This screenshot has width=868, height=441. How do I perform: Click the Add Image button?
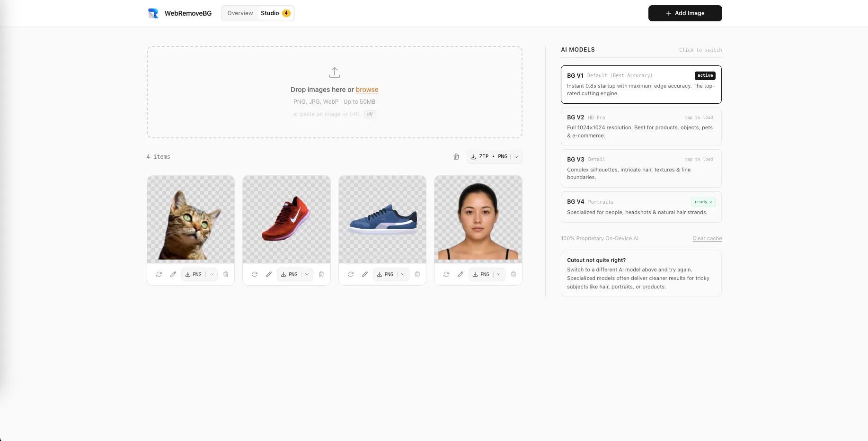pos(685,13)
